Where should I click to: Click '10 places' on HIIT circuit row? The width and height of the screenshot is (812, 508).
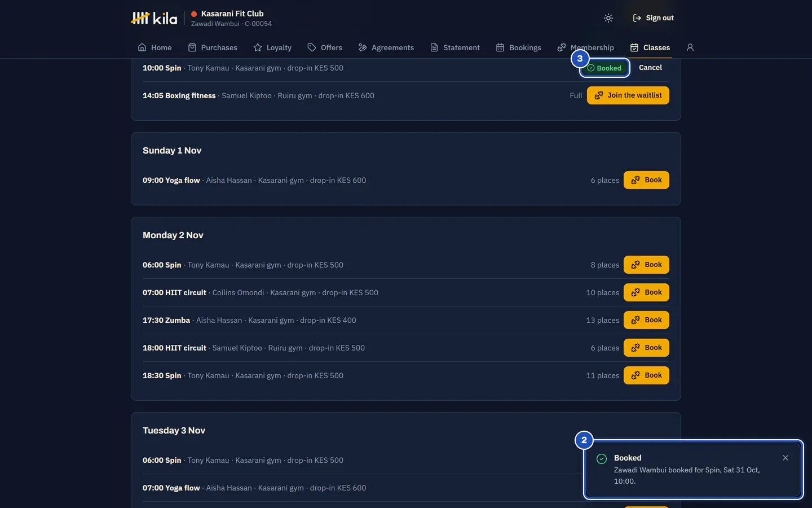click(602, 293)
